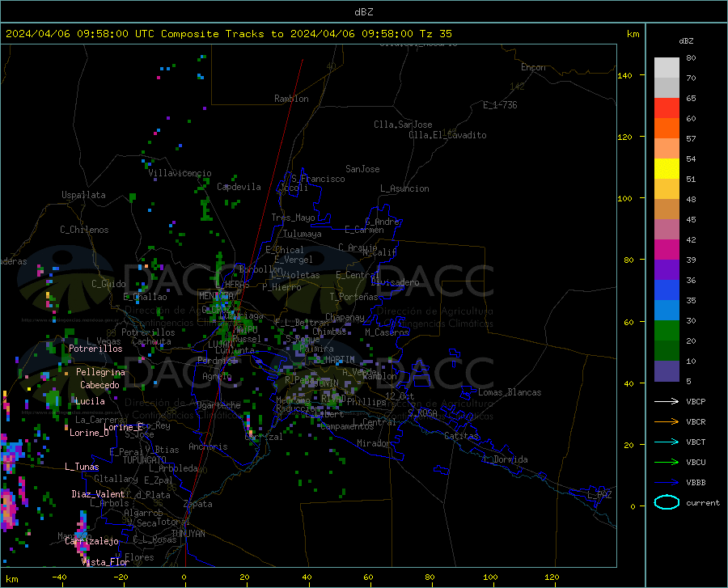Pick the bright green 30 dBZ swatch
The image size is (728, 588).
point(667,331)
